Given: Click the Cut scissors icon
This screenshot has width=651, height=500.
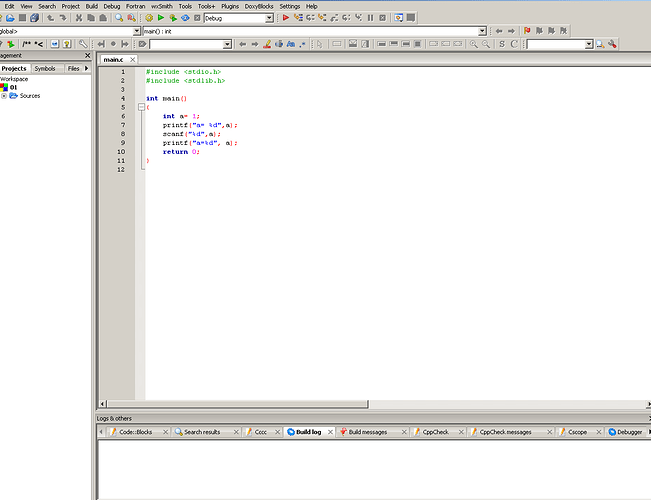Looking at the screenshot, I should coord(78,18).
